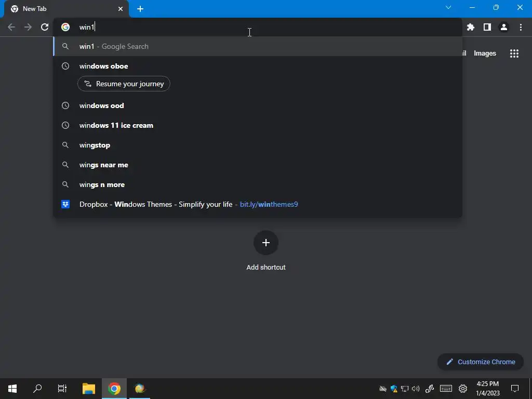
Task: Open the profile avatar menu
Action: tap(504, 27)
